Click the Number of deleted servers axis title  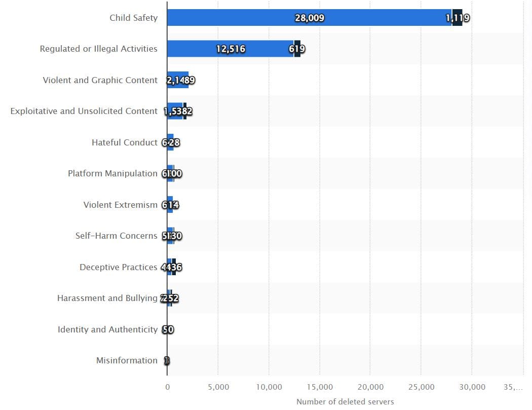(x=345, y=401)
